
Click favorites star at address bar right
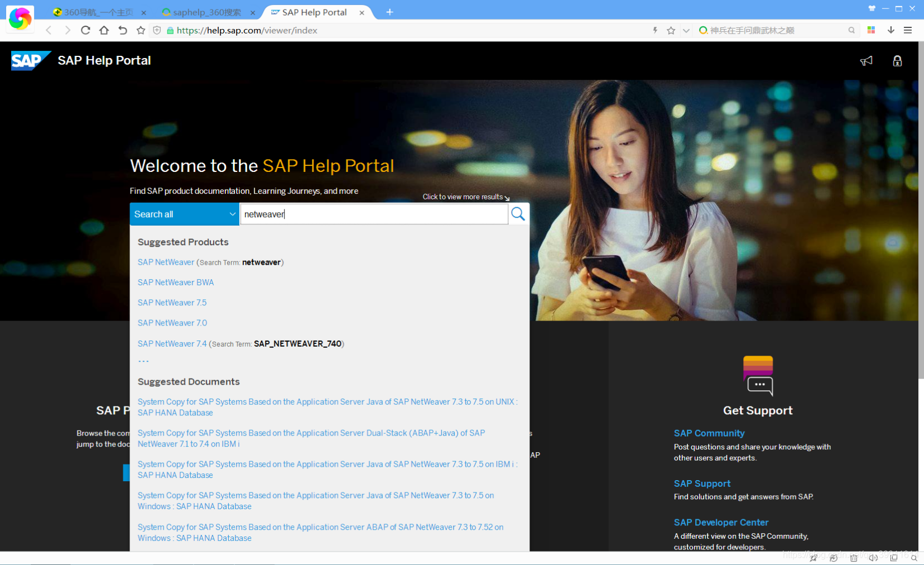671,30
